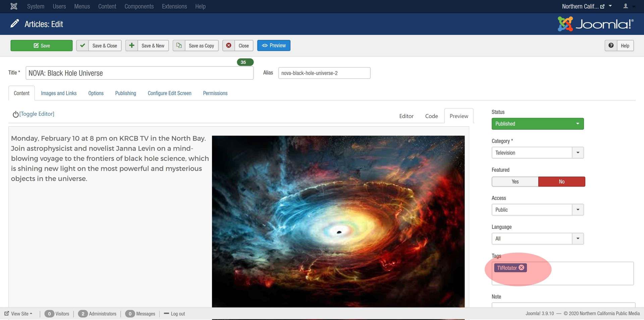Click the green Save button
644x320 pixels.
pyautogui.click(x=42, y=46)
